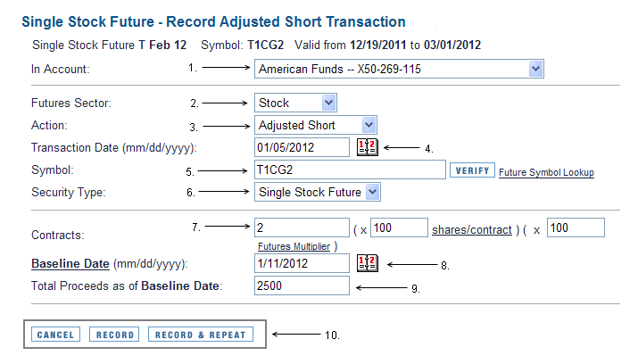Click the CANCEL button

[x=55, y=335]
